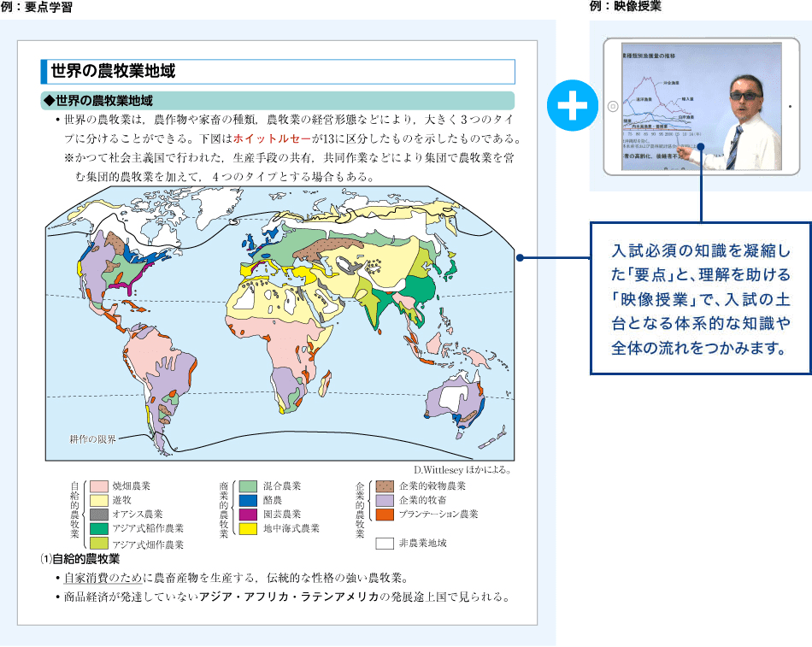
Task: Click the 酪農 blue legend swatch
Action: point(248,500)
